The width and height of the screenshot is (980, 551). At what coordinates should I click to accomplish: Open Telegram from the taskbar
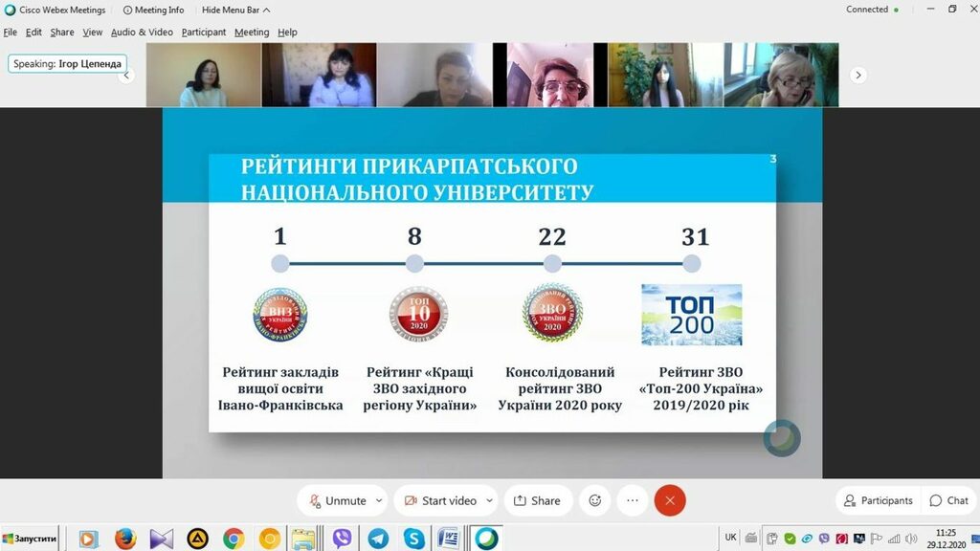[378, 539]
